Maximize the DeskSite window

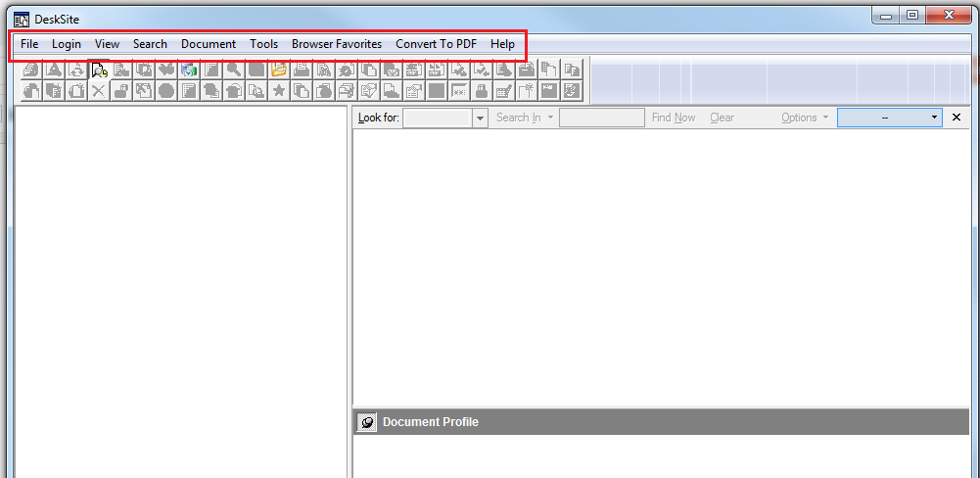click(x=913, y=15)
